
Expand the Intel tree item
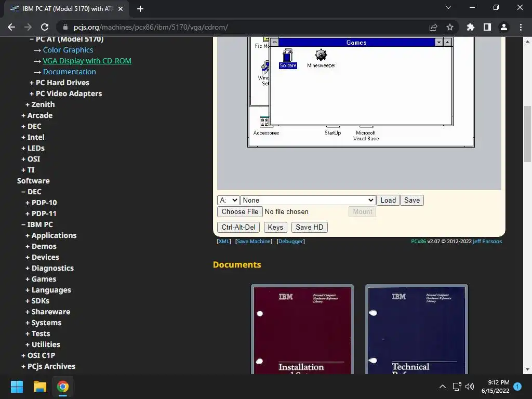click(x=33, y=137)
